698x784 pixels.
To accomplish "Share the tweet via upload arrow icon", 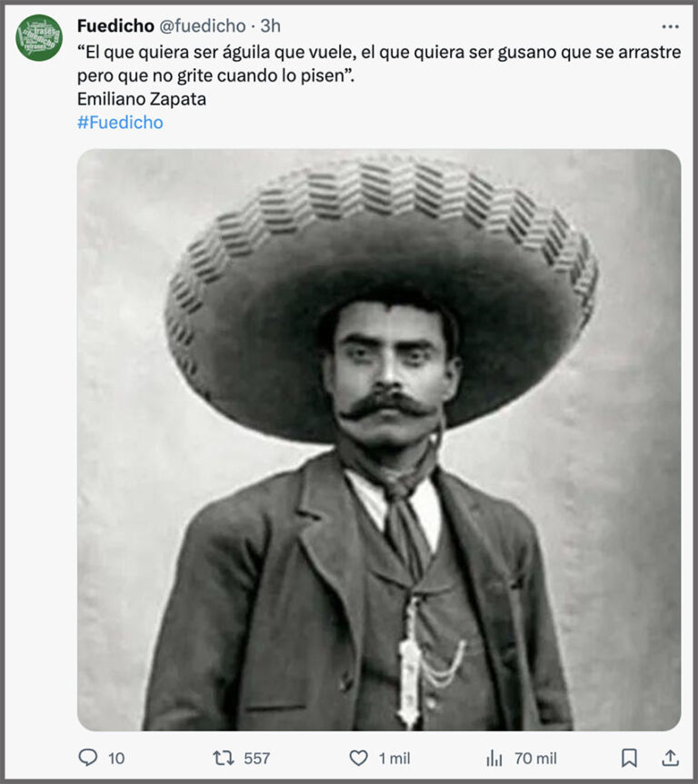I will [670, 758].
